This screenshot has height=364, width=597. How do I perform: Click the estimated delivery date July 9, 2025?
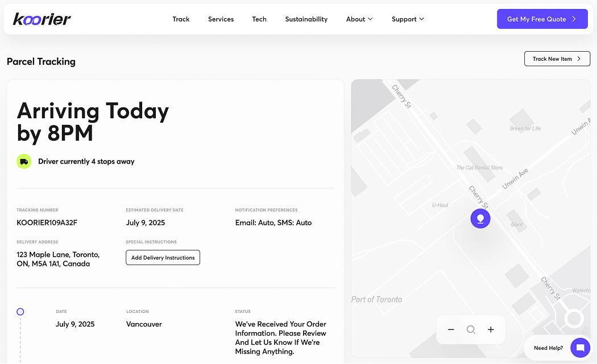(146, 223)
